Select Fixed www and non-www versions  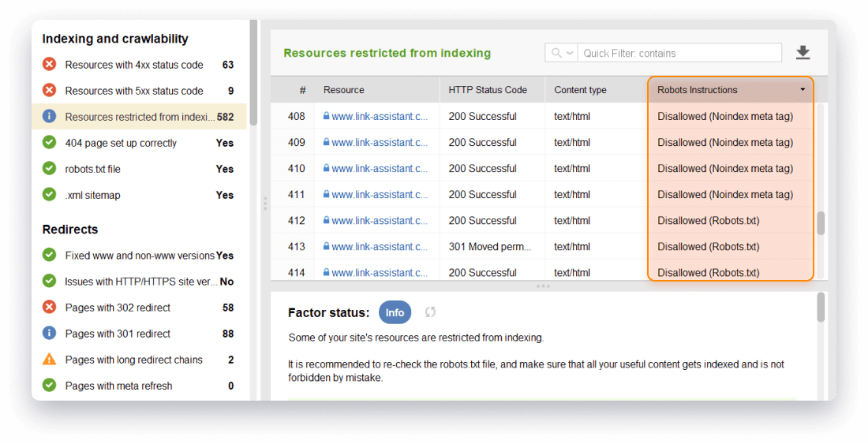coord(139,256)
